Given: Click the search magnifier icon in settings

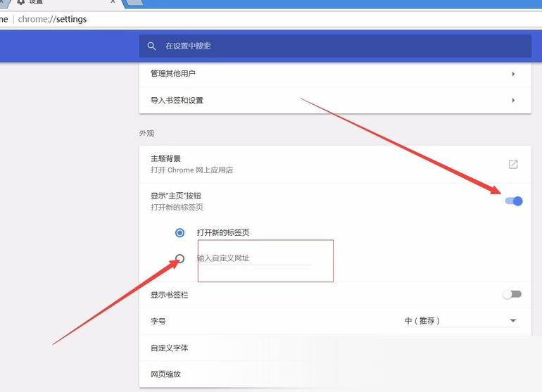Looking at the screenshot, I should (151, 46).
